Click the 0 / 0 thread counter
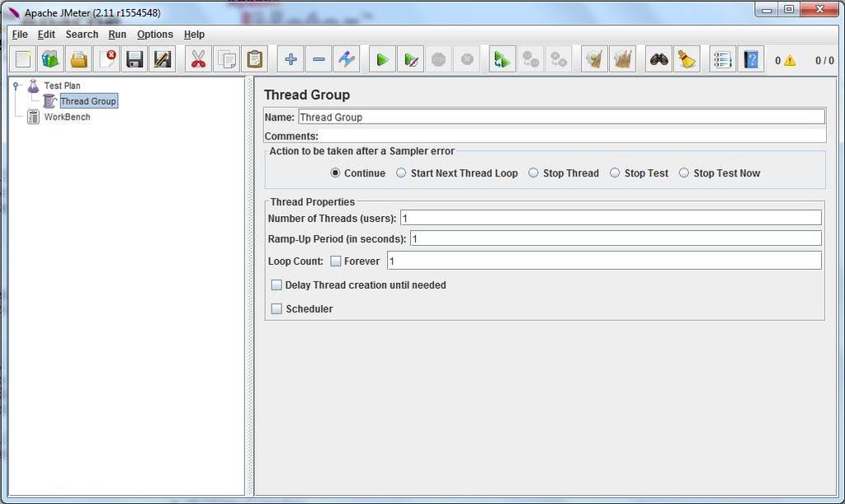The height and width of the screenshot is (504, 845). pyautogui.click(x=824, y=60)
